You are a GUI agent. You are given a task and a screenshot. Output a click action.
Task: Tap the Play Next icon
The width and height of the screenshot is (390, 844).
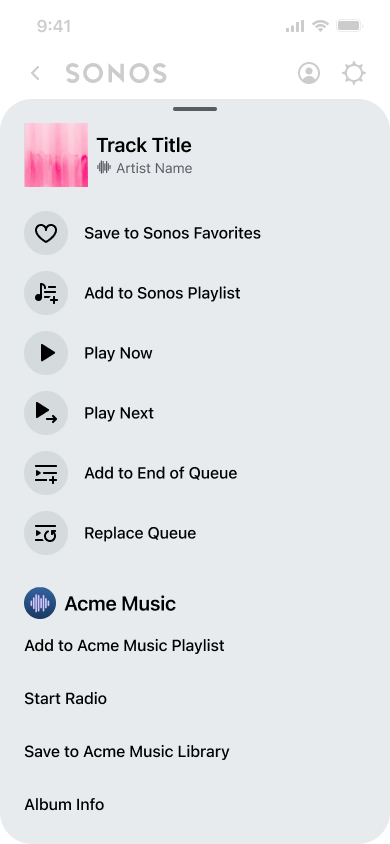pyautogui.click(x=46, y=413)
